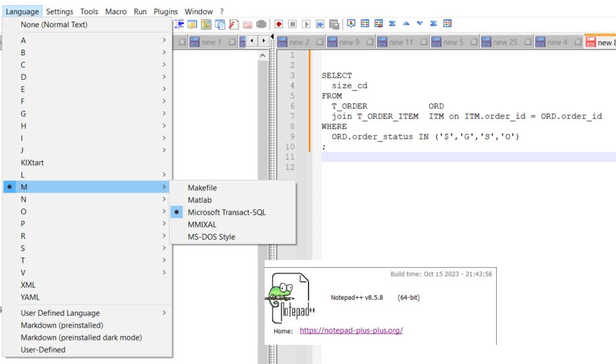Open the Settings menu
616x364 pixels.
59,11
